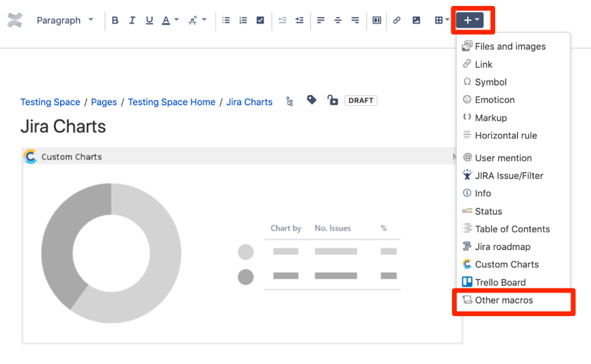The height and width of the screenshot is (364, 591).
Task: Click the insert image toolbar icon
Action: 416,20
